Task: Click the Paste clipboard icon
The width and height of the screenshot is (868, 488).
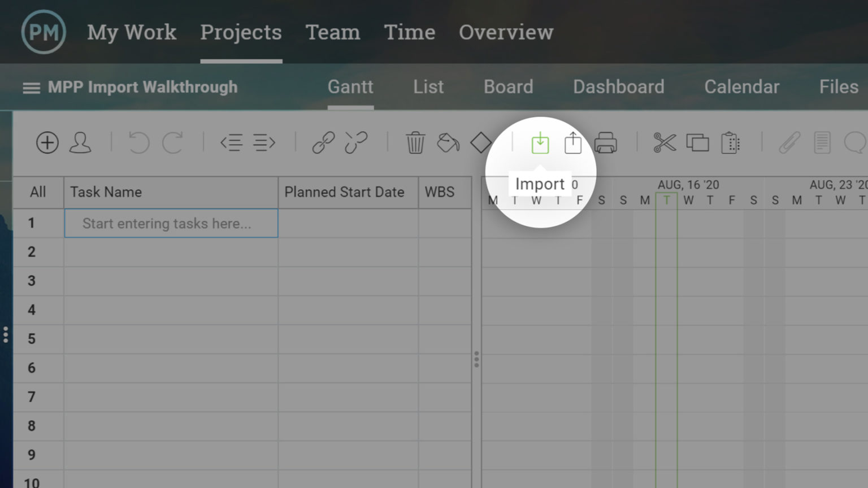Action: tap(730, 143)
